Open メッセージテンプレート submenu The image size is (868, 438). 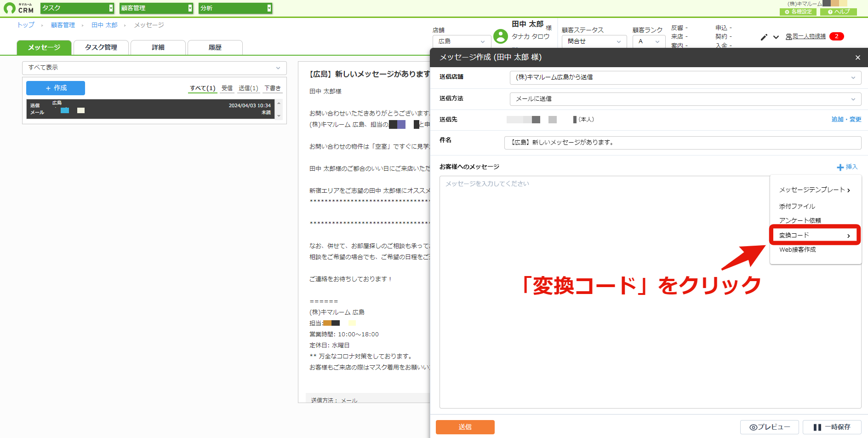[x=815, y=190]
